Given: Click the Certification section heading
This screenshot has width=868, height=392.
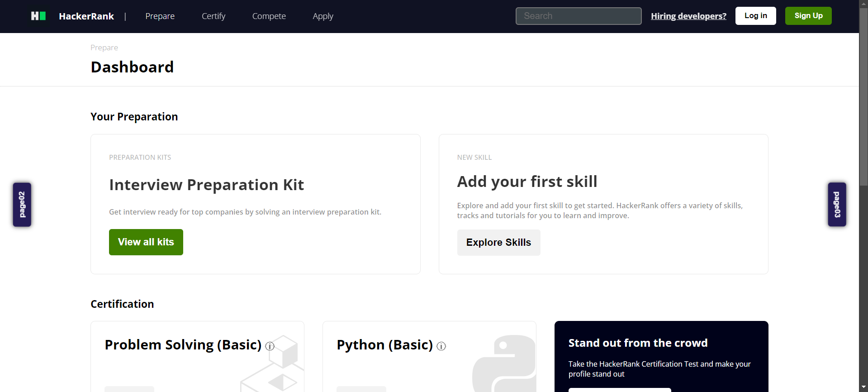Looking at the screenshot, I should click(x=122, y=304).
